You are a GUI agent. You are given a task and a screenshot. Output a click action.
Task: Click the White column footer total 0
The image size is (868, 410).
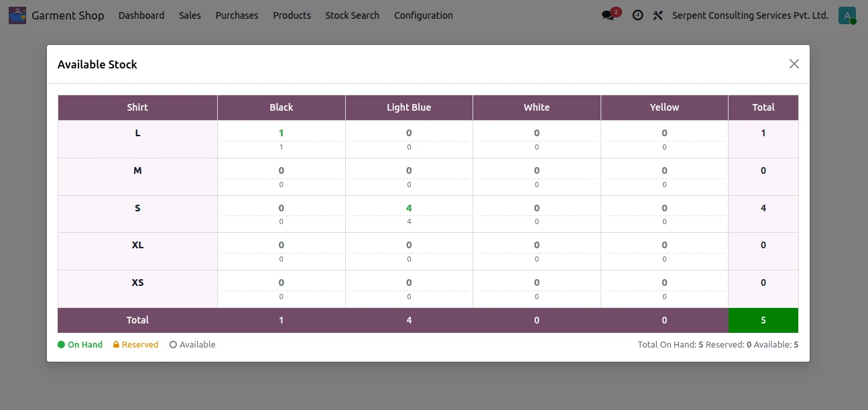click(537, 320)
